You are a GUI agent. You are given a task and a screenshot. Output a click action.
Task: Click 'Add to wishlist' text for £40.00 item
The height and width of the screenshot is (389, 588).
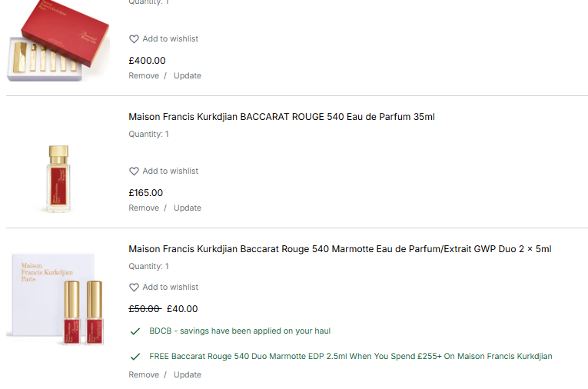pos(171,288)
